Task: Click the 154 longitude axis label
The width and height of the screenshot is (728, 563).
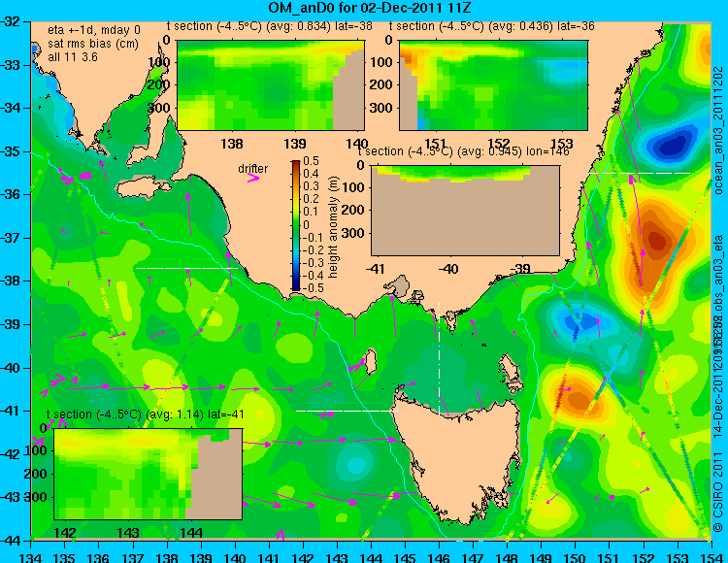Action: click(x=711, y=557)
